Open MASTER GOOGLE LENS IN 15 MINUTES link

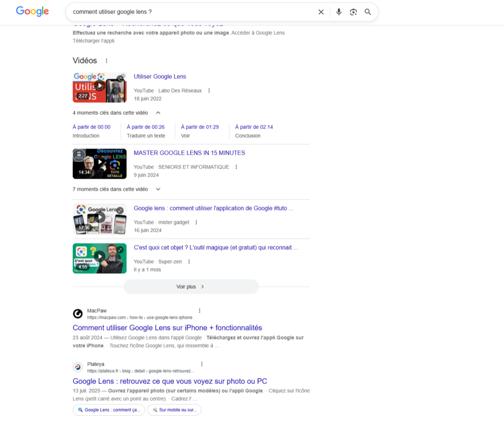tap(189, 153)
